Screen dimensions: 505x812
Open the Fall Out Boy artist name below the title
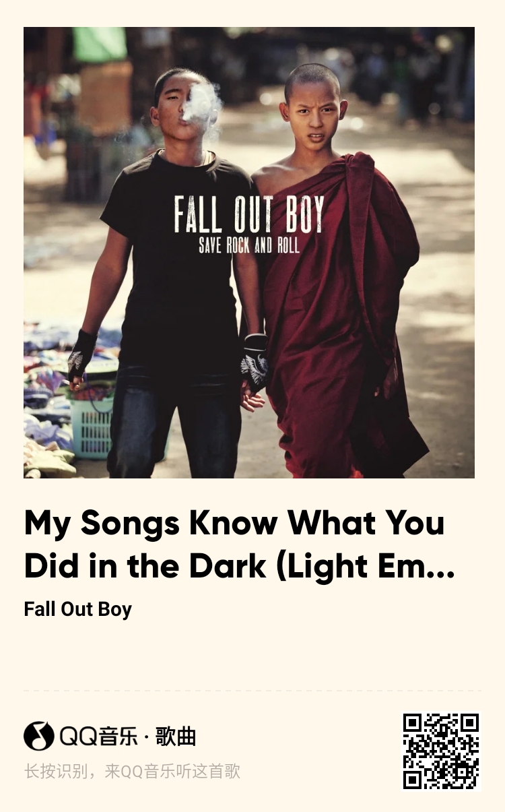click(77, 609)
